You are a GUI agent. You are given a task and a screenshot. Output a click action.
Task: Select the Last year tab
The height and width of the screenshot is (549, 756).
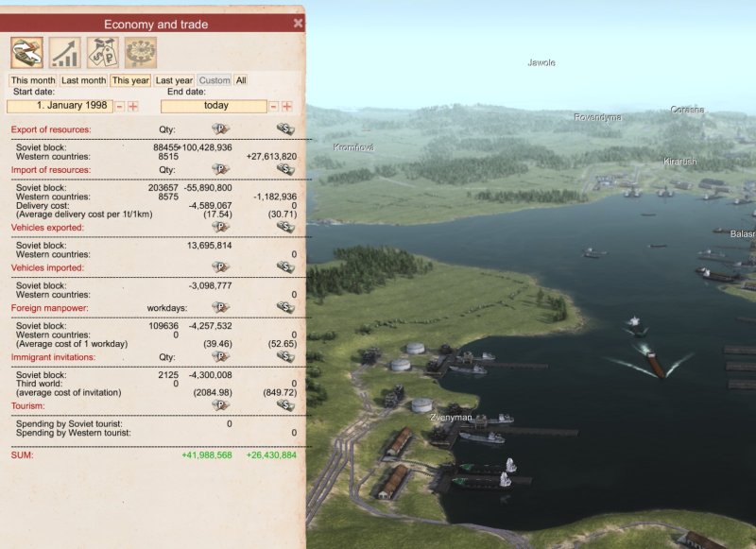tap(175, 81)
